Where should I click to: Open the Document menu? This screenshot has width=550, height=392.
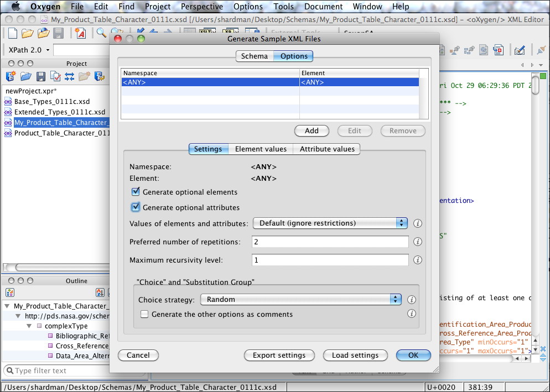click(323, 7)
